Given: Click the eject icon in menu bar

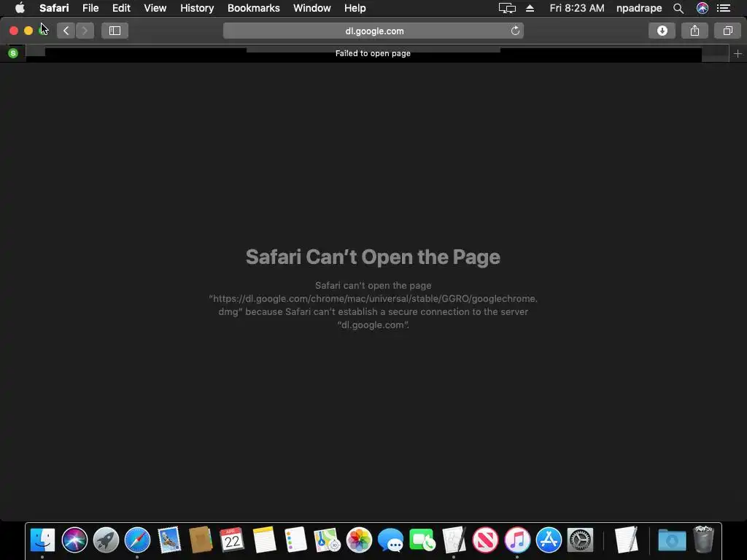Looking at the screenshot, I should [530, 8].
